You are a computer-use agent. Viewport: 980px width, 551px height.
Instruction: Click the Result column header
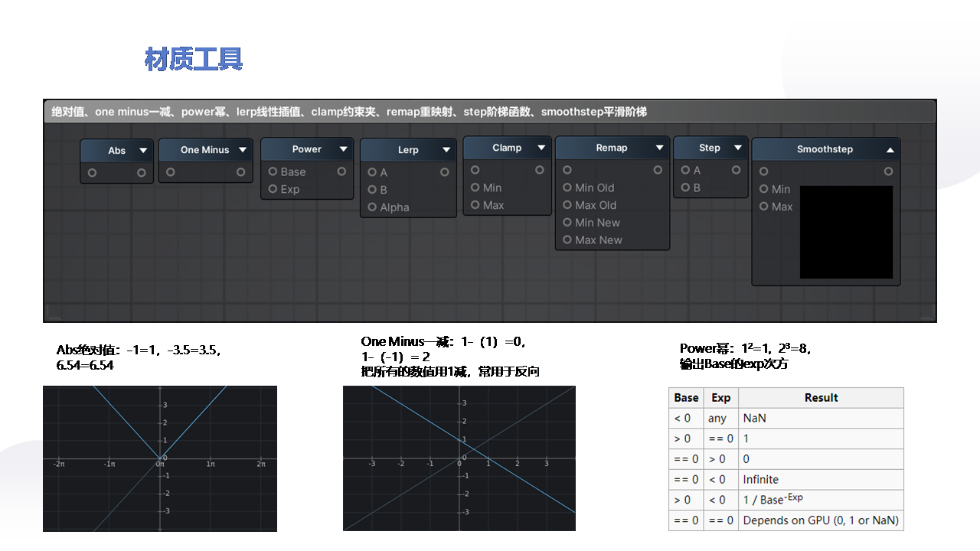pos(821,398)
